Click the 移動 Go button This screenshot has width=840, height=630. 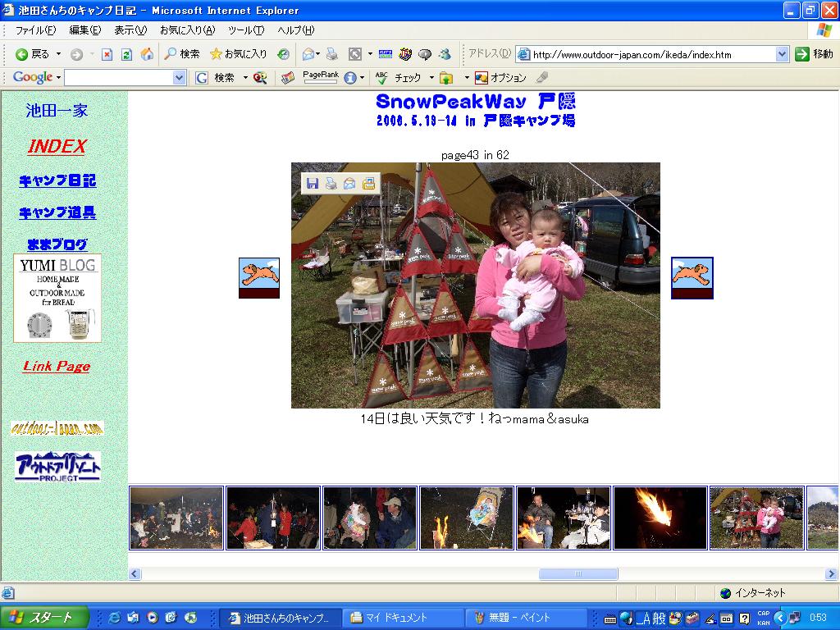(x=815, y=54)
